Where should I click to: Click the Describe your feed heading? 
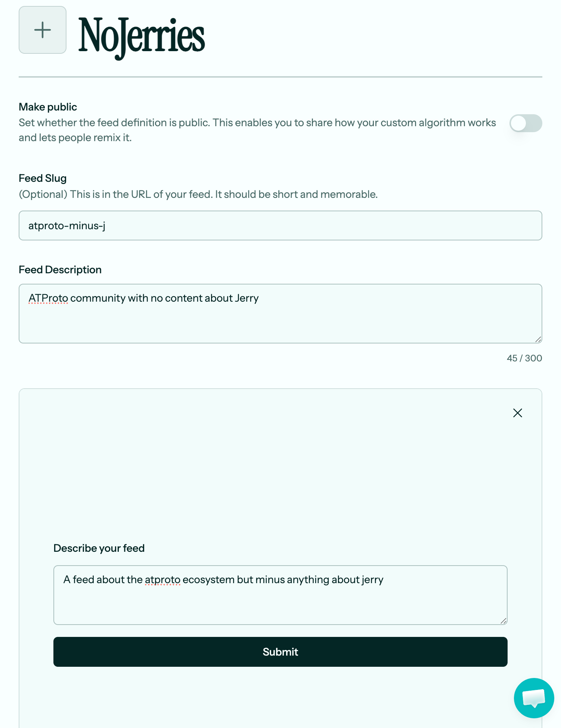pyautogui.click(x=99, y=548)
